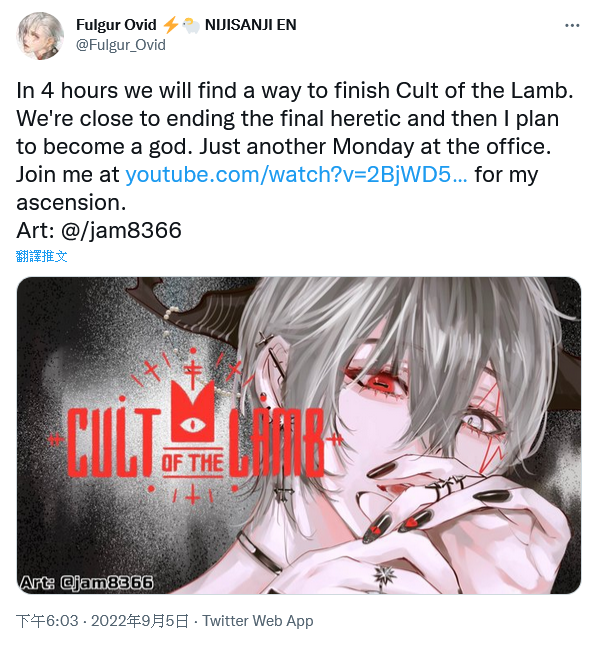The image size is (598, 646).
Task: Click the lightning bolt emoji in the name
Action: click(x=170, y=25)
